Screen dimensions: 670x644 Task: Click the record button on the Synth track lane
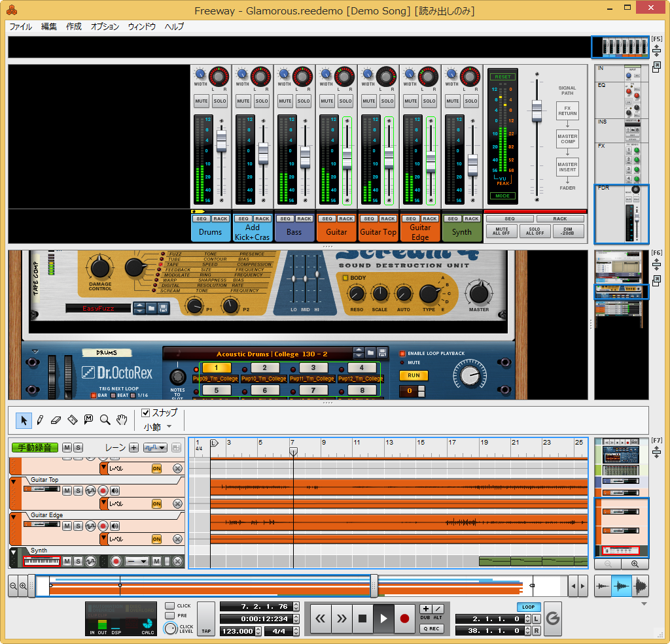(x=115, y=561)
